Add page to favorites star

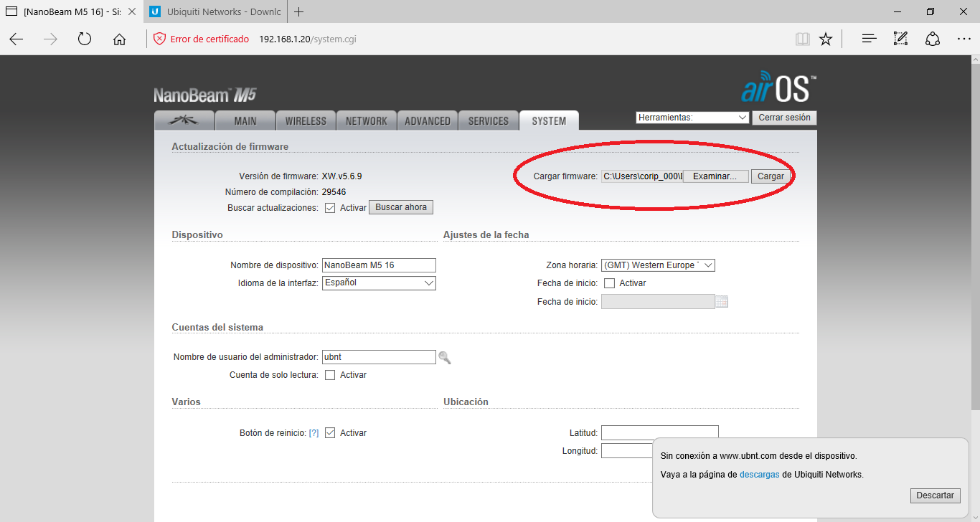pyautogui.click(x=826, y=39)
